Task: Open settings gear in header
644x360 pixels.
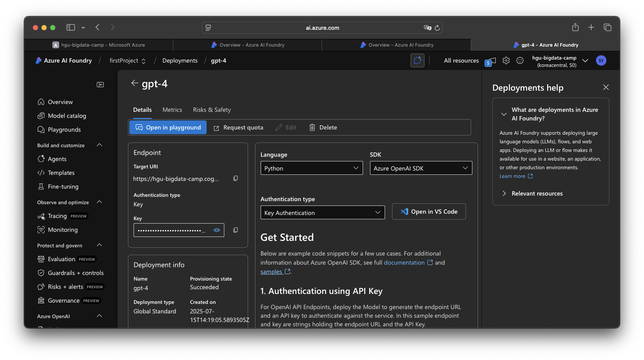Action: click(x=506, y=60)
